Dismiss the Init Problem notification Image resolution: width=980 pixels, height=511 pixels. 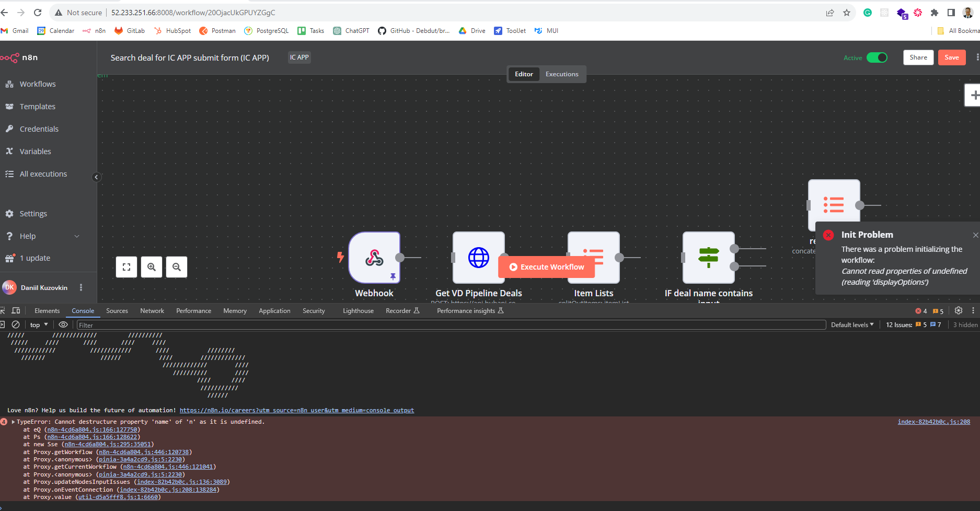975,235
